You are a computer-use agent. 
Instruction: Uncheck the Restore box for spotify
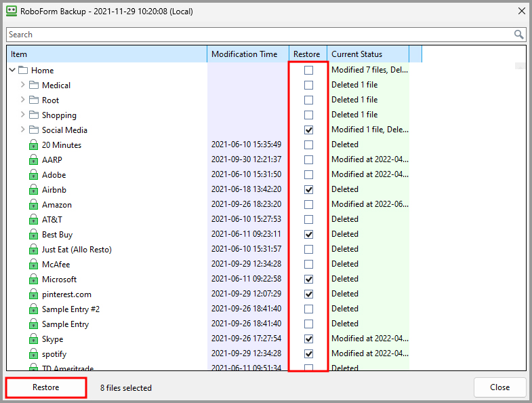308,354
